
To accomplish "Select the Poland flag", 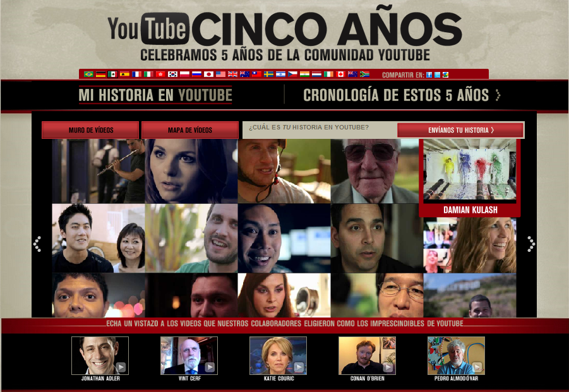I will (x=184, y=74).
